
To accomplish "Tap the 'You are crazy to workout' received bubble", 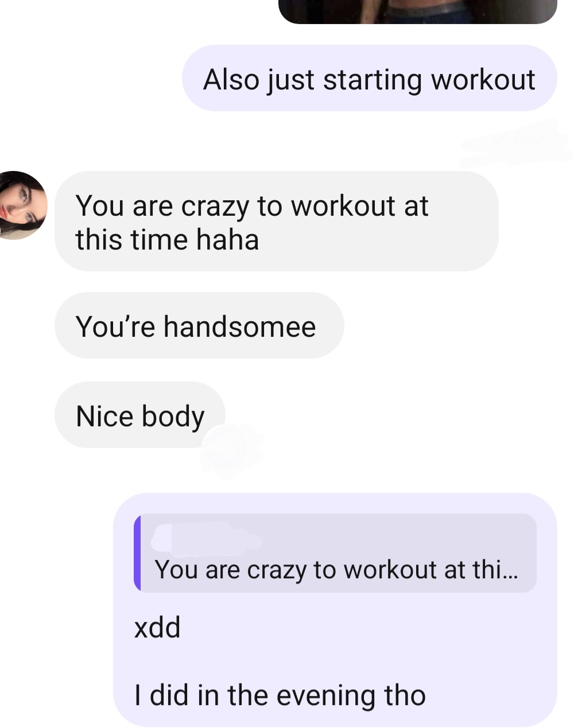I will [x=276, y=221].
